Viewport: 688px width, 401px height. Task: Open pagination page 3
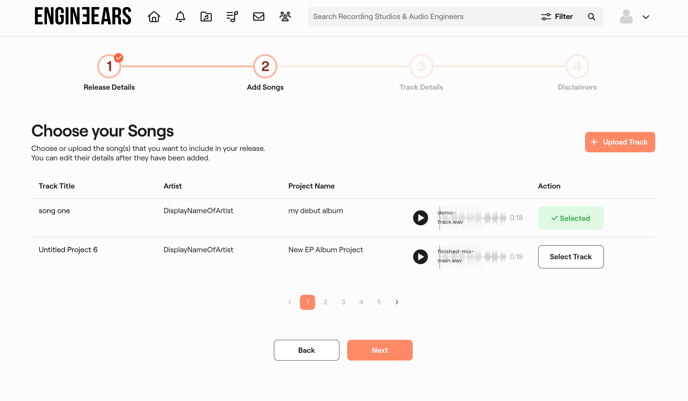click(x=343, y=302)
